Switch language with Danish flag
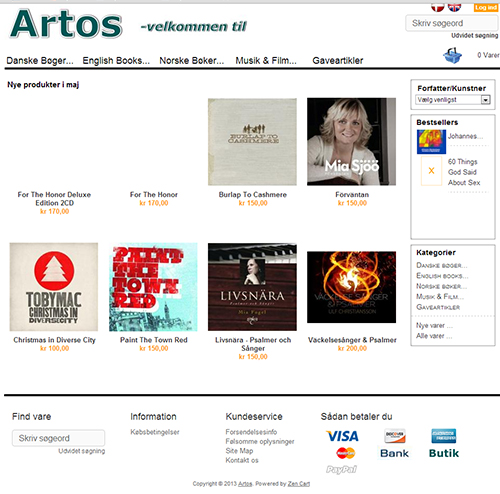The width and height of the screenshot is (500, 494). click(438, 7)
